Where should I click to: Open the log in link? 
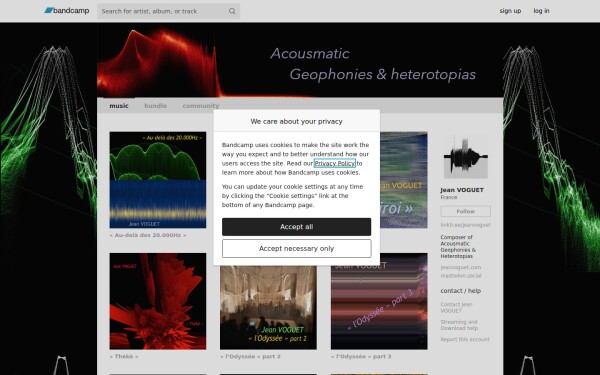pyautogui.click(x=541, y=11)
